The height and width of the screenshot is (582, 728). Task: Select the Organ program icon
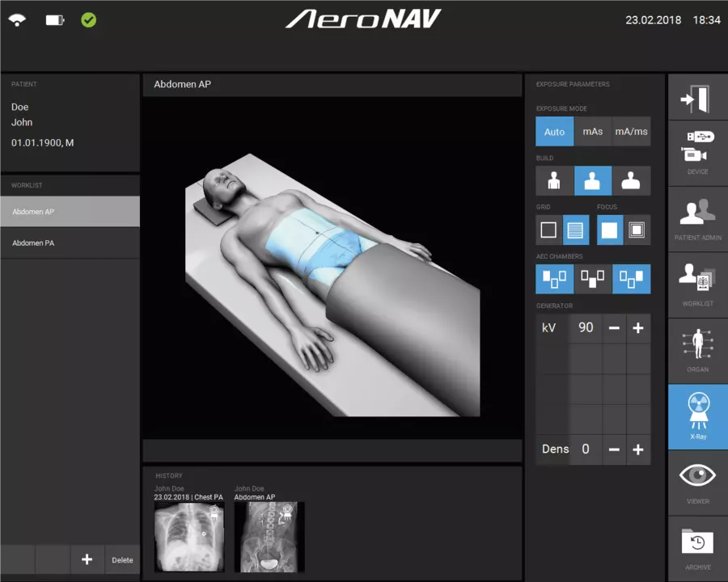[x=696, y=349]
